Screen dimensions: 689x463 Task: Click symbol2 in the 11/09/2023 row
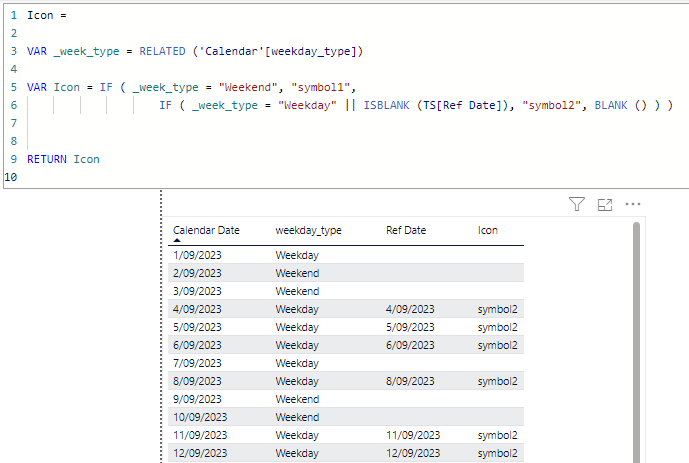[498, 435]
